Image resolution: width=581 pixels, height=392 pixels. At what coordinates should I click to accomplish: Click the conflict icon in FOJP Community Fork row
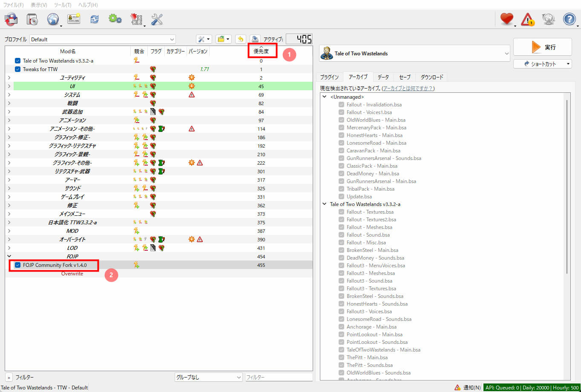136,265
